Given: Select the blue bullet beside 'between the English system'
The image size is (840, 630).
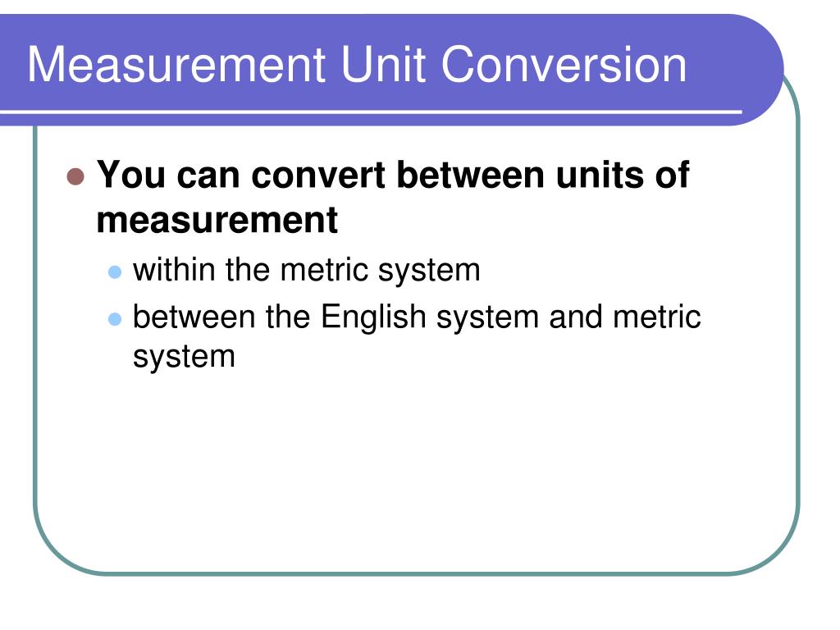Looking at the screenshot, I should [x=115, y=319].
